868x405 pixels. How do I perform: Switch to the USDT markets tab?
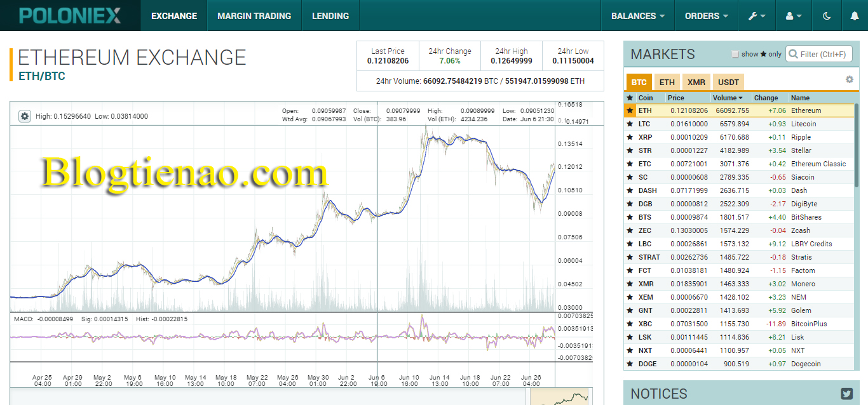(728, 83)
